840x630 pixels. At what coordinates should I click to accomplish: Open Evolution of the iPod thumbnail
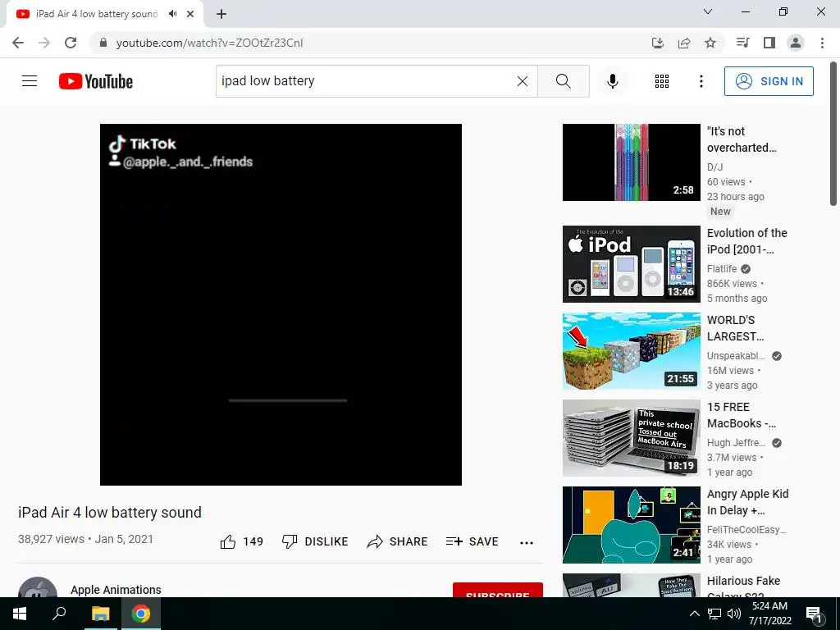(x=631, y=264)
